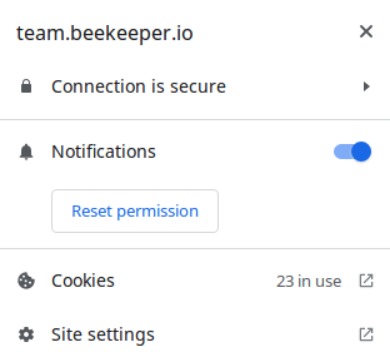Select the Site settings entry
390x362 pixels.
tap(195, 334)
